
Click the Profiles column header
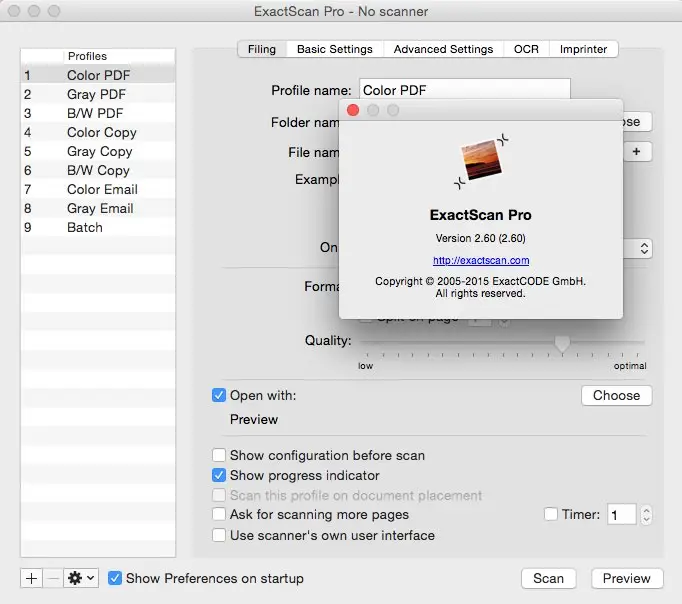point(120,56)
